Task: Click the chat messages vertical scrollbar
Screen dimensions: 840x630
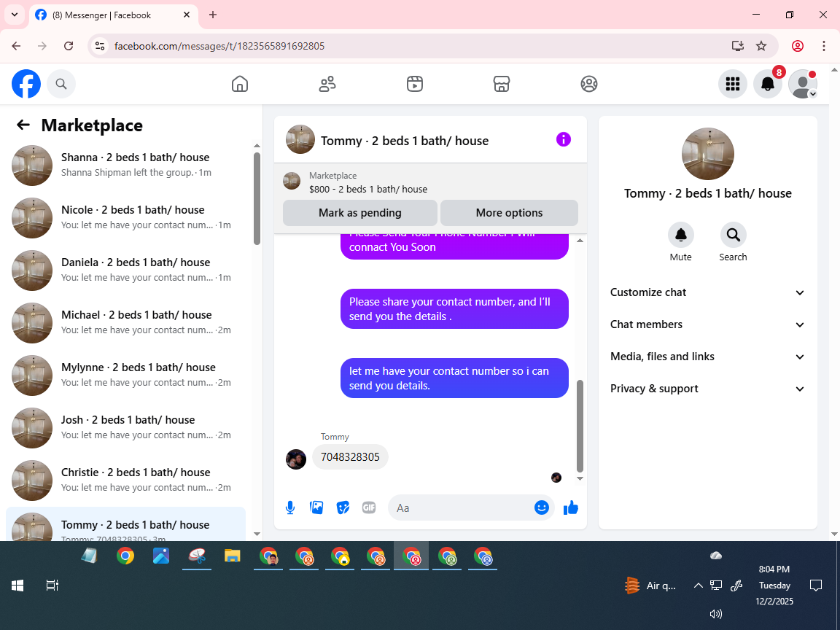Action: click(580, 426)
